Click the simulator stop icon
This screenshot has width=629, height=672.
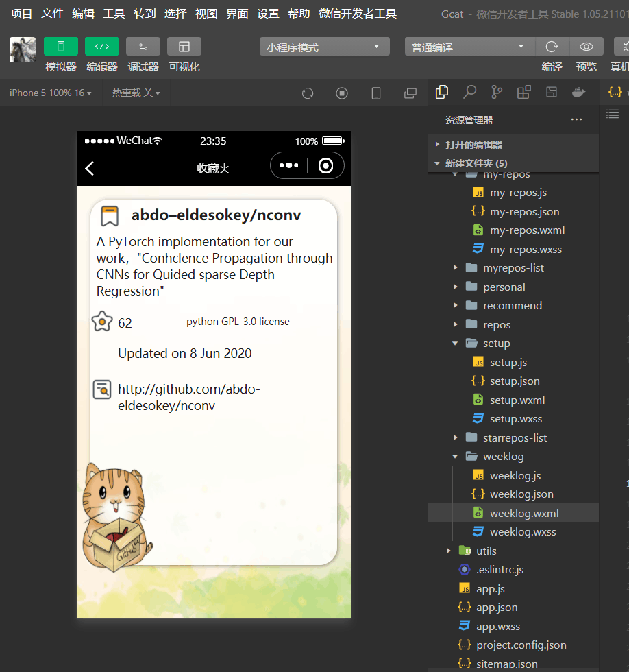click(x=342, y=93)
